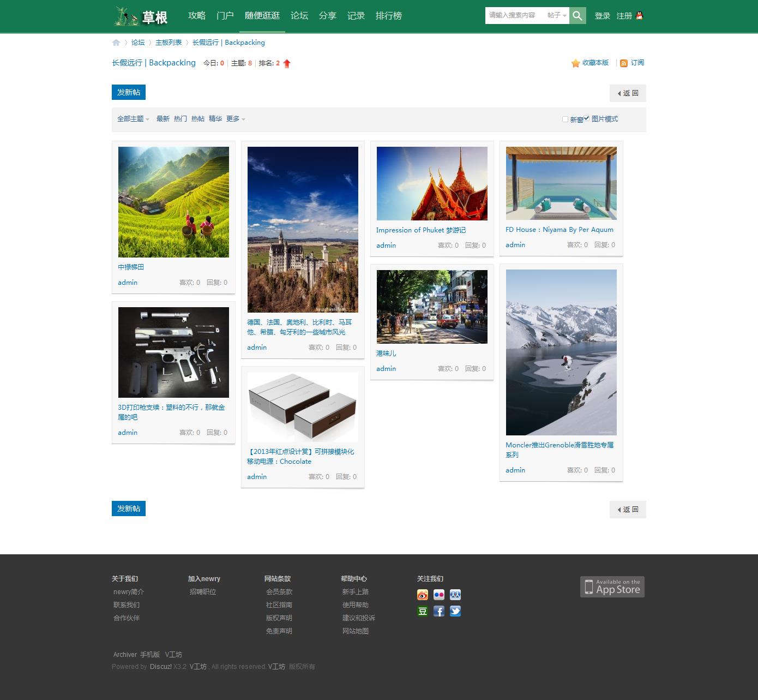Open the 攻略 nav item
This screenshot has height=700, width=758.
[197, 16]
